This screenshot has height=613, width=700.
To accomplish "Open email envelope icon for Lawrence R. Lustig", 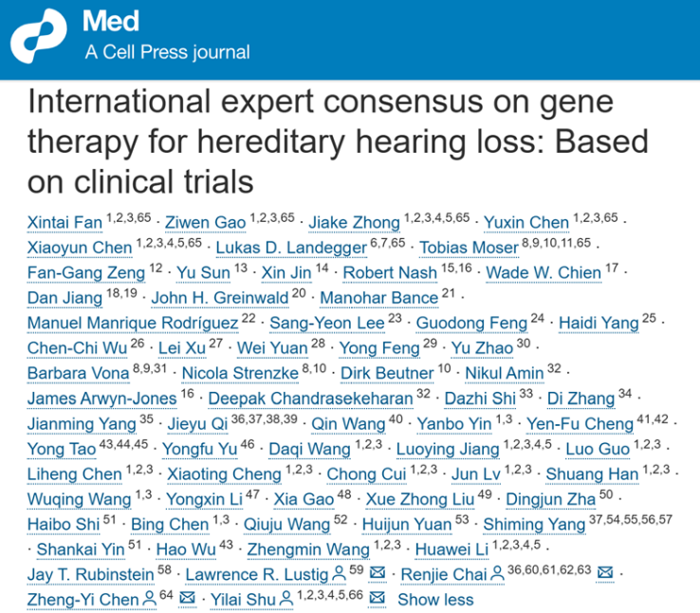I will [377, 574].
